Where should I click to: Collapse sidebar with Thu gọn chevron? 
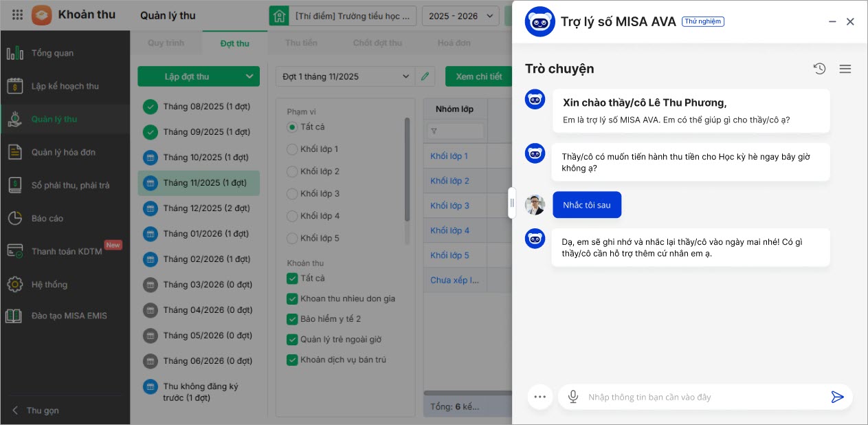(x=16, y=411)
